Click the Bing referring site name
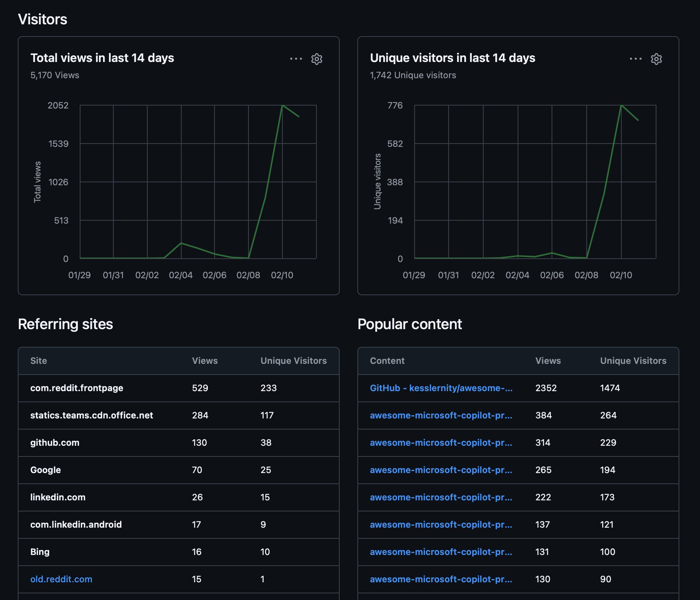This screenshot has height=600, width=700. (x=40, y=552)
